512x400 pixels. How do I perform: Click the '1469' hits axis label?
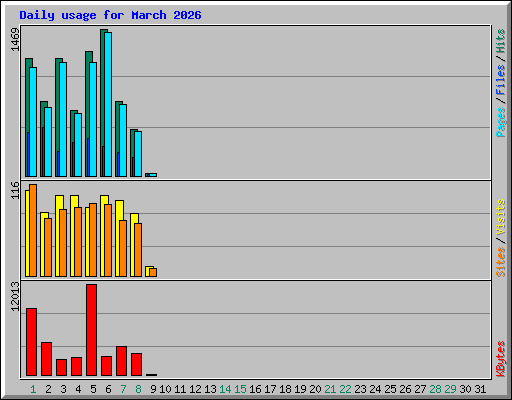click(15, 40)
